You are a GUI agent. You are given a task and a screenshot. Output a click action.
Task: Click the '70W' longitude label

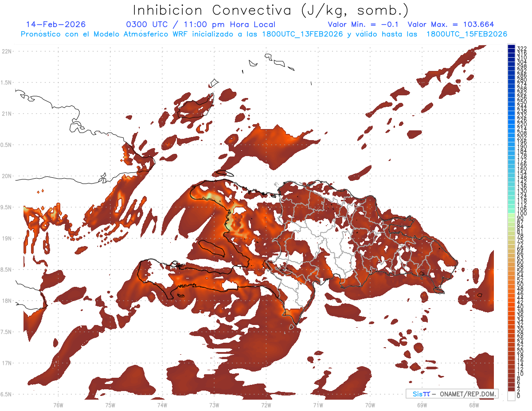pos(370,405)
